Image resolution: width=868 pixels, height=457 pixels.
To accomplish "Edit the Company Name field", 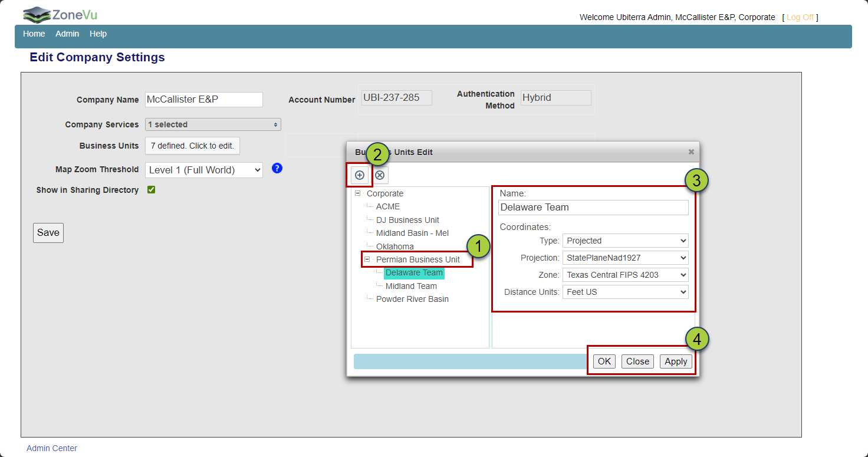I will 204,100.
